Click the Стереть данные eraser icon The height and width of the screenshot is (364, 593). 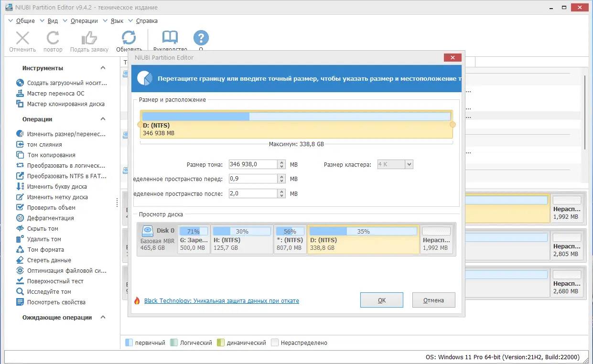pos(20,260)
